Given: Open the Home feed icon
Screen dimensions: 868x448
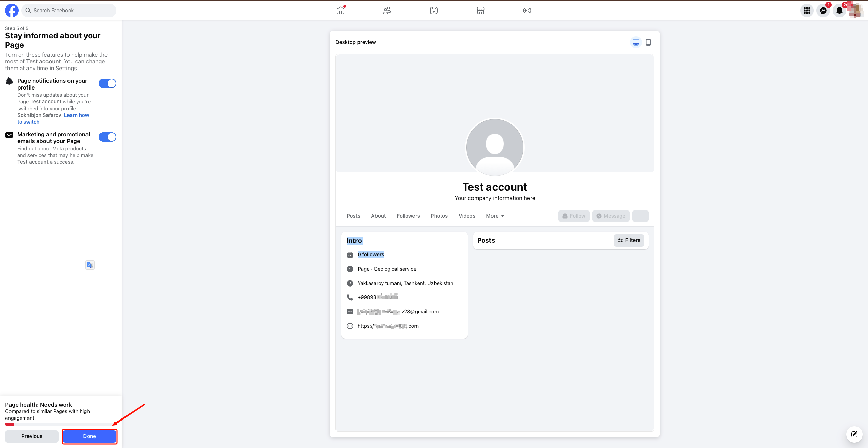Looking at the screenshot, I should point(341,11).
